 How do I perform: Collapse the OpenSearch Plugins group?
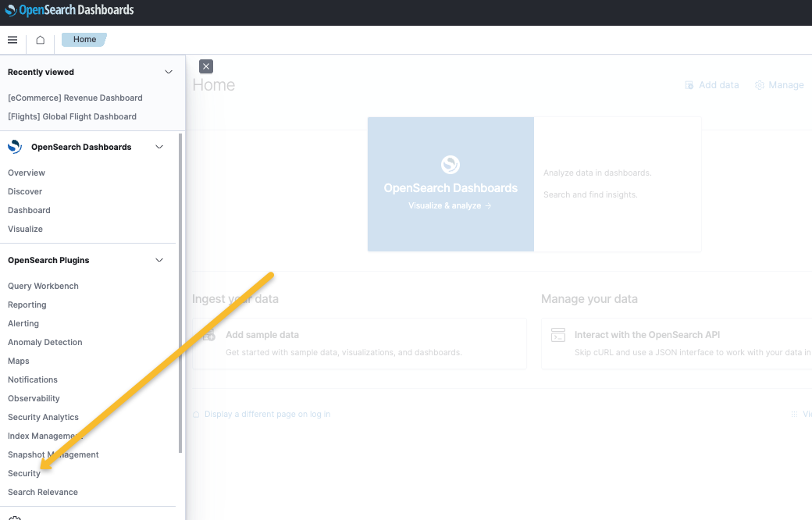pos(159,260)
